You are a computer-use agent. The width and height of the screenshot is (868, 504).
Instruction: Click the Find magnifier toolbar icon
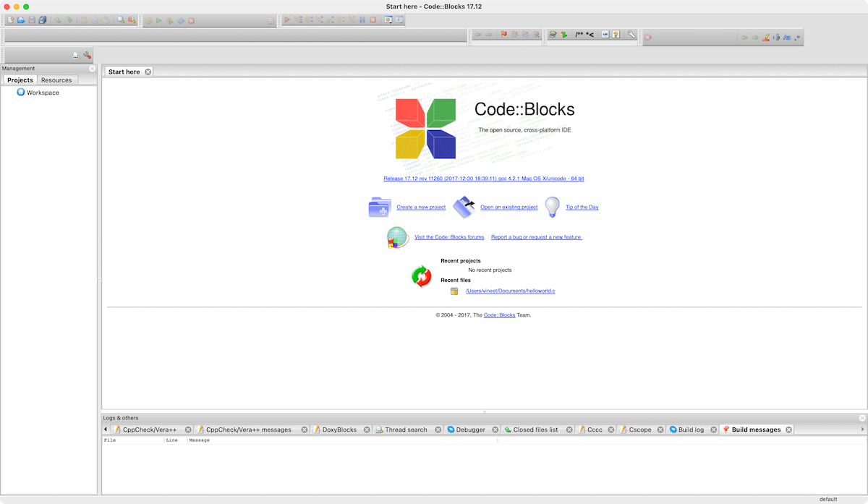point(121,20)
